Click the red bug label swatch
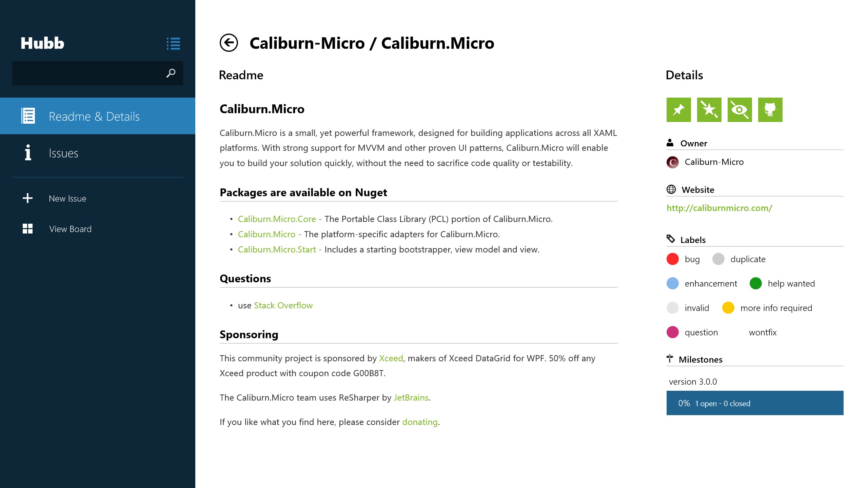The image size is (868, 488). pos(673,259)
